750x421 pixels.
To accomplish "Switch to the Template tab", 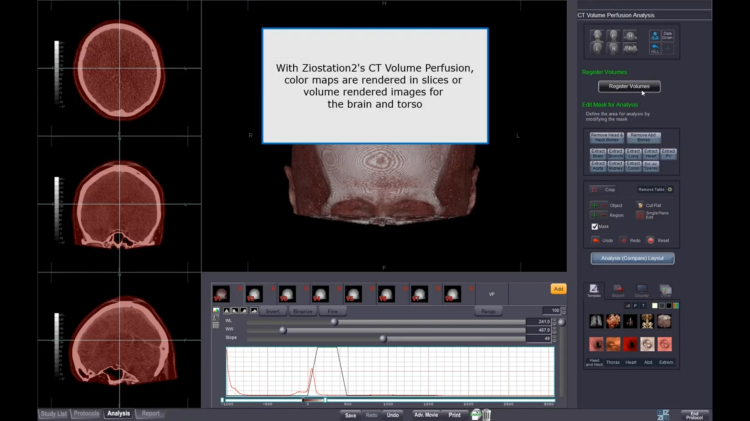I will pos(594,290).
